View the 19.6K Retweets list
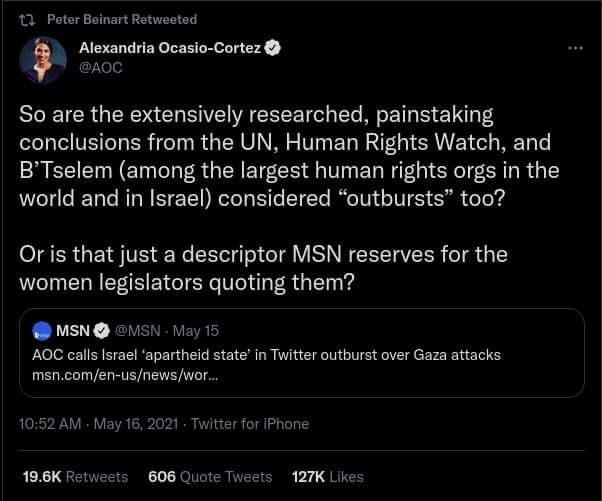Viewport: 602px width, 501px height. (x=75, y=477)
